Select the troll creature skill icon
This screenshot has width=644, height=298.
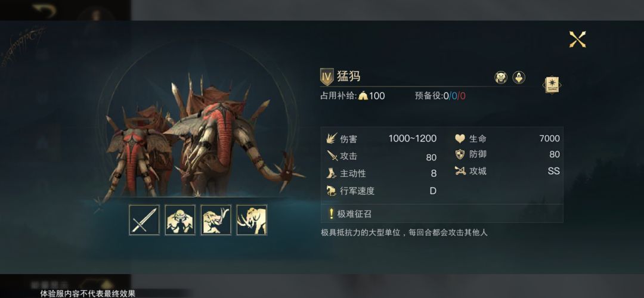coord(180,220)
